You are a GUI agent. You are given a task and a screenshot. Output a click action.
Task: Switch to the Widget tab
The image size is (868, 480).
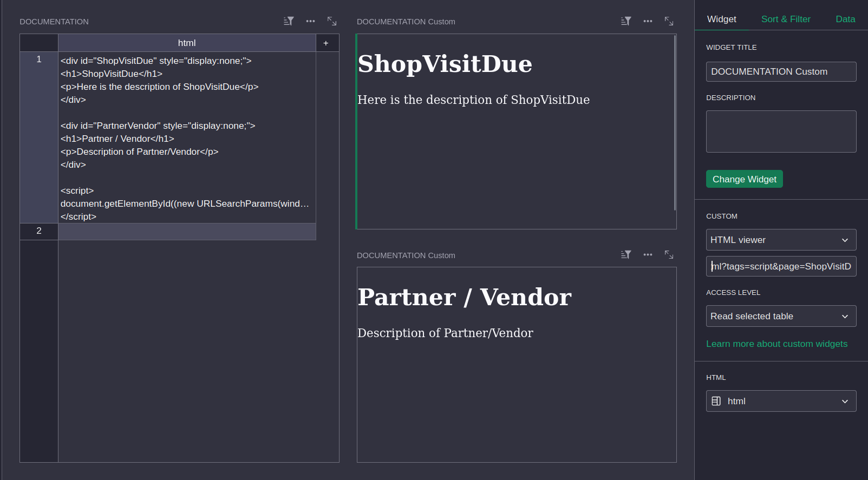pos(722,19)
